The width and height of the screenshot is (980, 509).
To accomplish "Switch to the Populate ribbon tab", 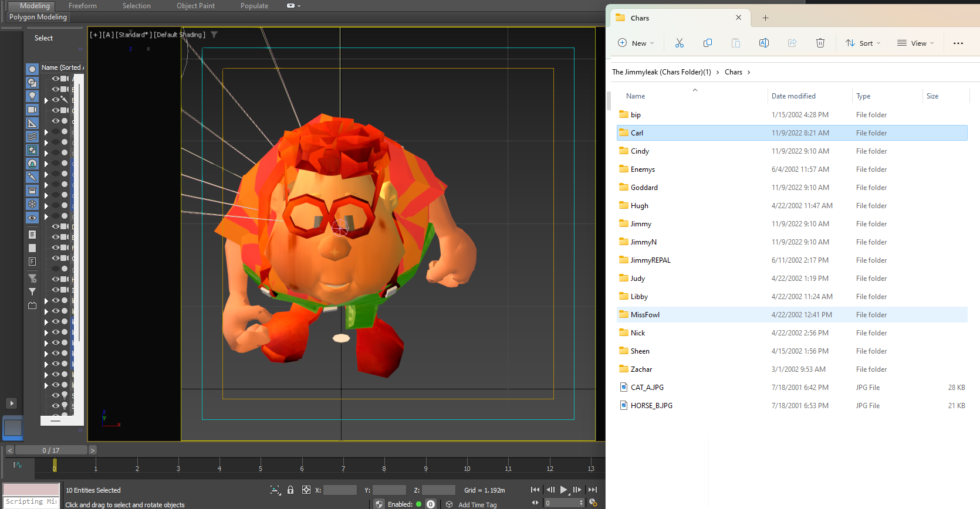I will pyautogui.click(x=254, y=6).
